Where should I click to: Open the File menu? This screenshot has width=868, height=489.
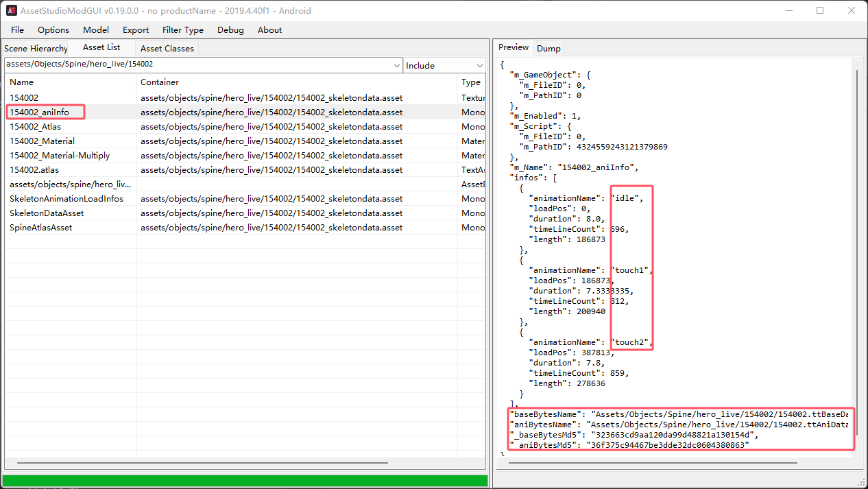pos(18,29)
